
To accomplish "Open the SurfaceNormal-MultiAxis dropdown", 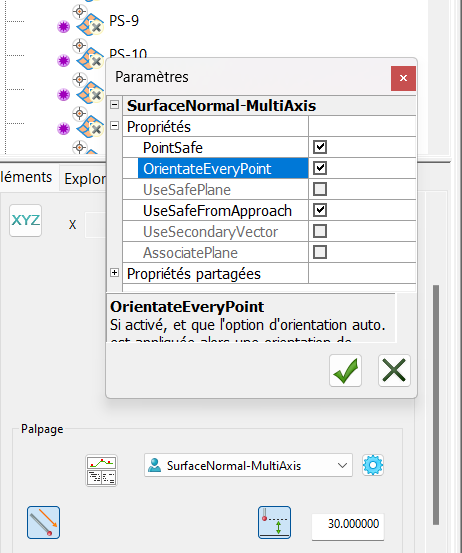I will (248, 466).
